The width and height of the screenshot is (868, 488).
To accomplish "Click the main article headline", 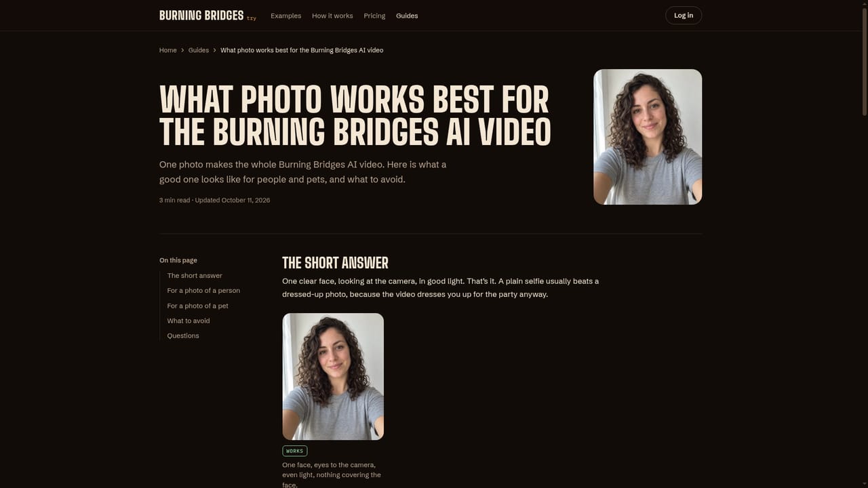I will (355, 117).
